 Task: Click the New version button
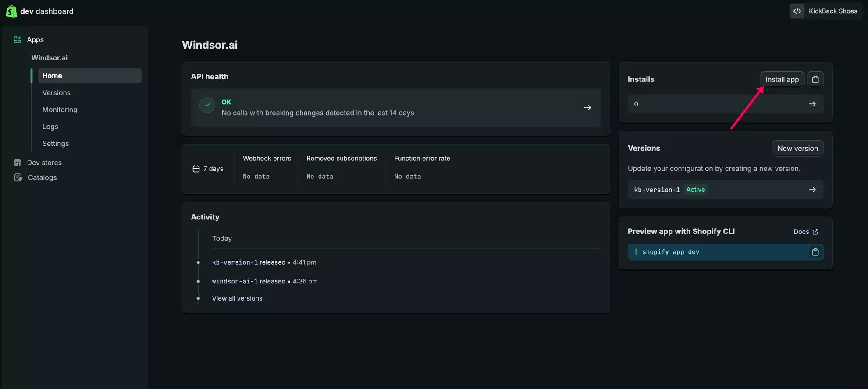click(797, 149)
